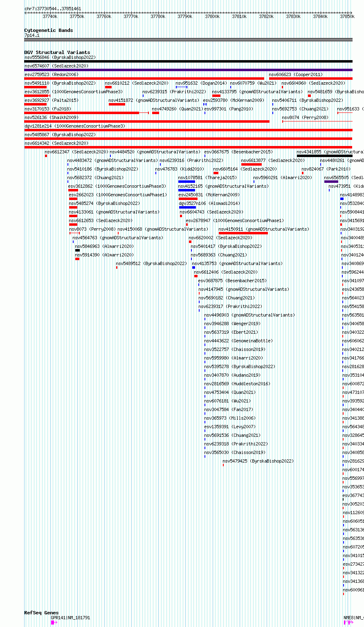Click the chr7:37730544..37851461 coordinate label
The width and height of the screenshot is (364, 627).
pos(53,9)
